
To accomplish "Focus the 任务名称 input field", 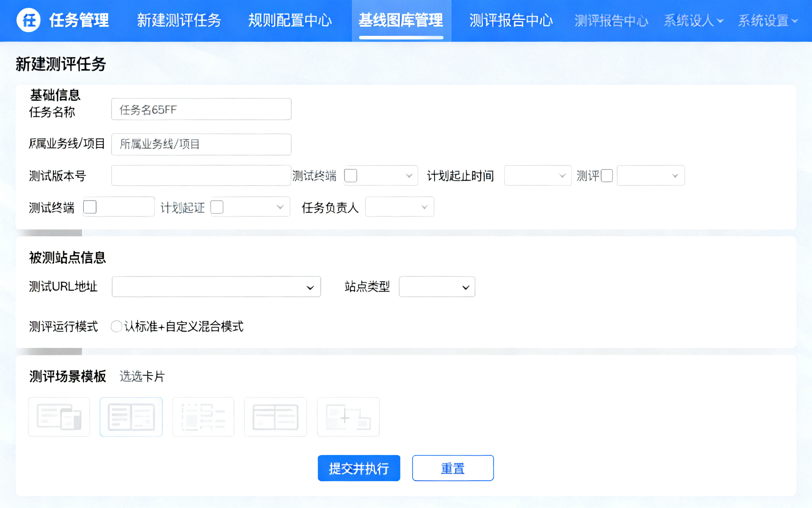I will pos(201,109).
